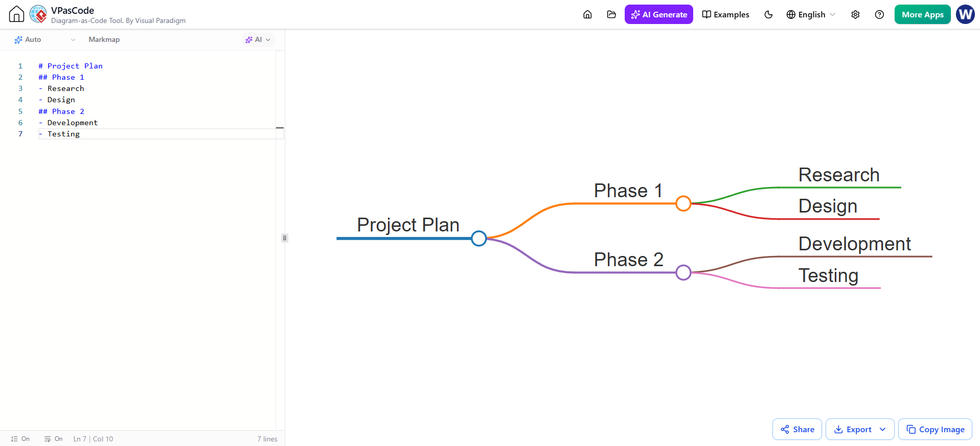
Task: Click the More Apps button
Action: point(923,14)
